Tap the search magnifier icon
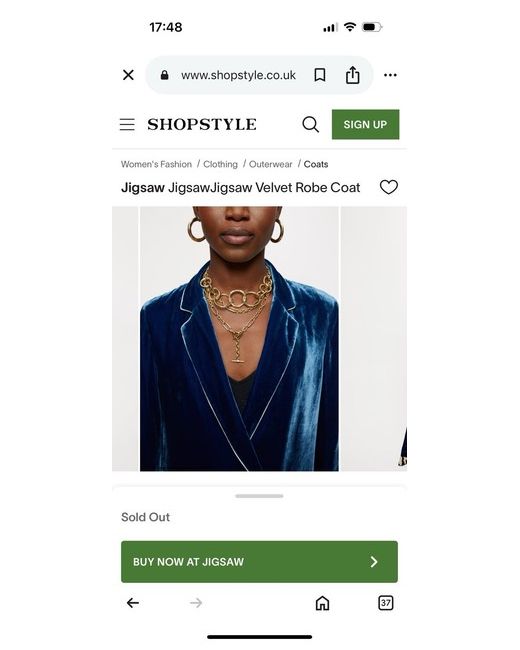This screenshot has width=520, height=650. coord(311,124)
